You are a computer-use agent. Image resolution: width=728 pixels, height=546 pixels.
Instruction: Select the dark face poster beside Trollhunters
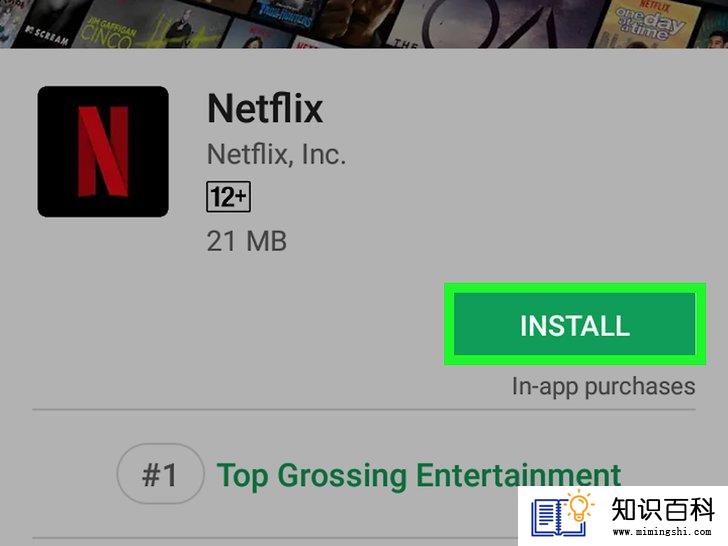pyautogui.click(x=358, y=21)
